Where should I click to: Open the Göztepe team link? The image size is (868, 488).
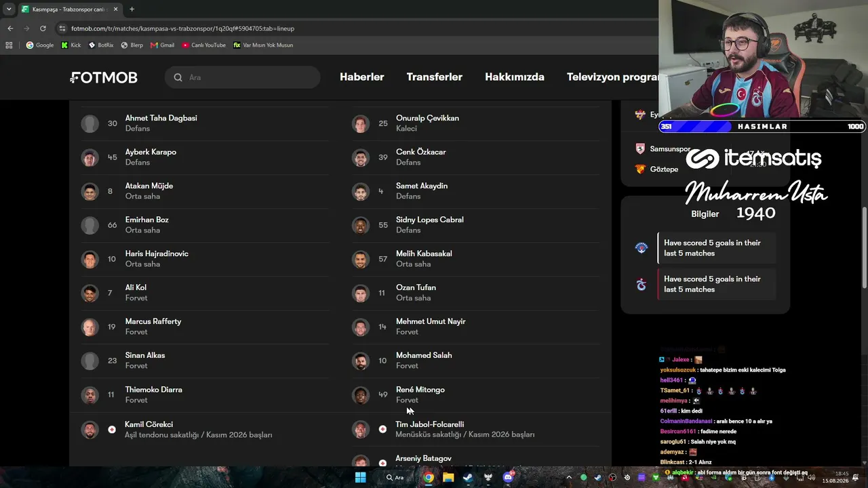[x=664, y=169]
